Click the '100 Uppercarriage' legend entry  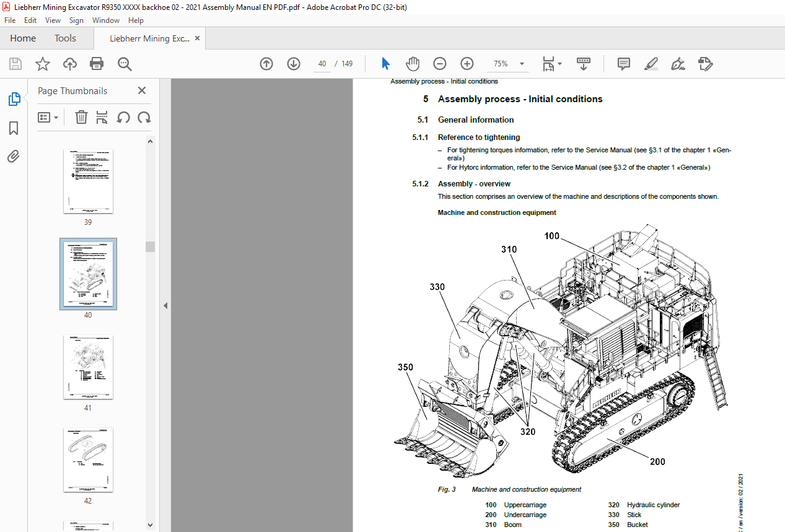pos(515,505)
